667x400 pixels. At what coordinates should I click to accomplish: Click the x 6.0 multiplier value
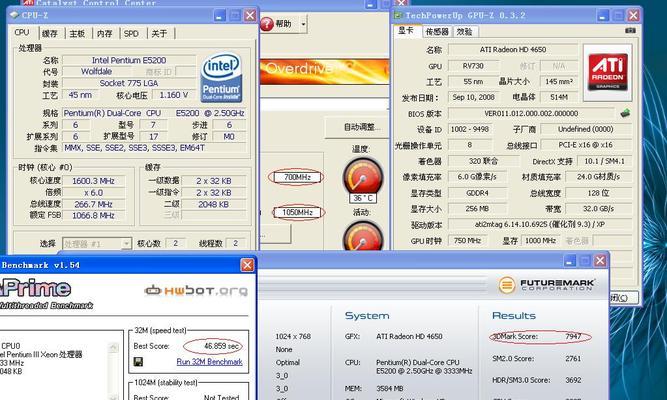coord(93,192)
